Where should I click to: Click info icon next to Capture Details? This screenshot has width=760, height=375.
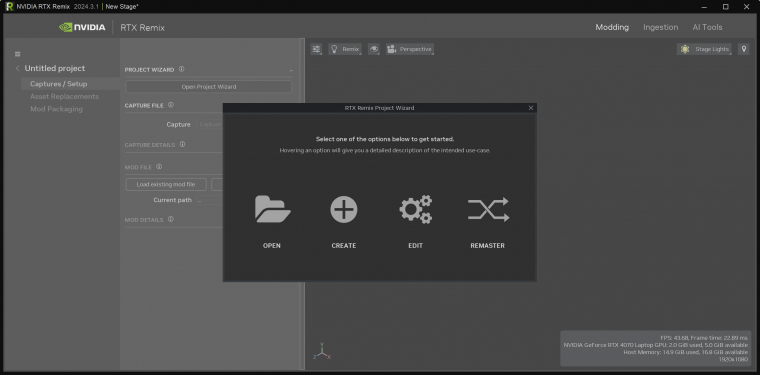click(182, 144)
